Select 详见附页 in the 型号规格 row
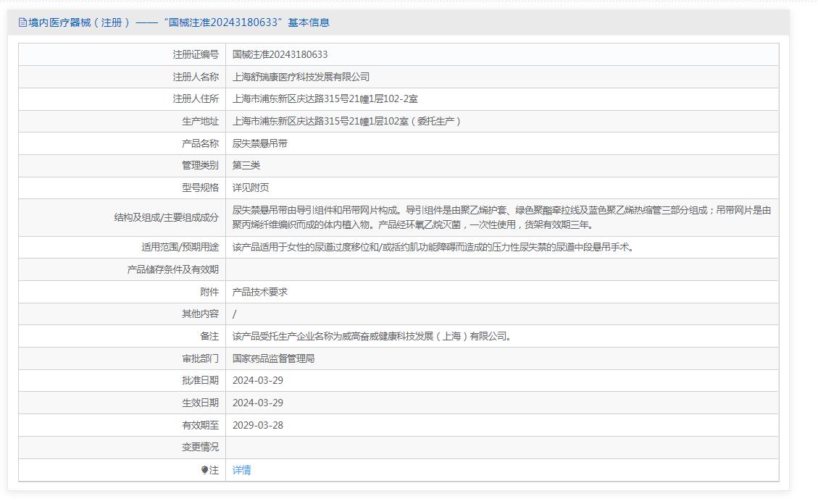Screen dimensions: 818x504 [x=251, y=188]
